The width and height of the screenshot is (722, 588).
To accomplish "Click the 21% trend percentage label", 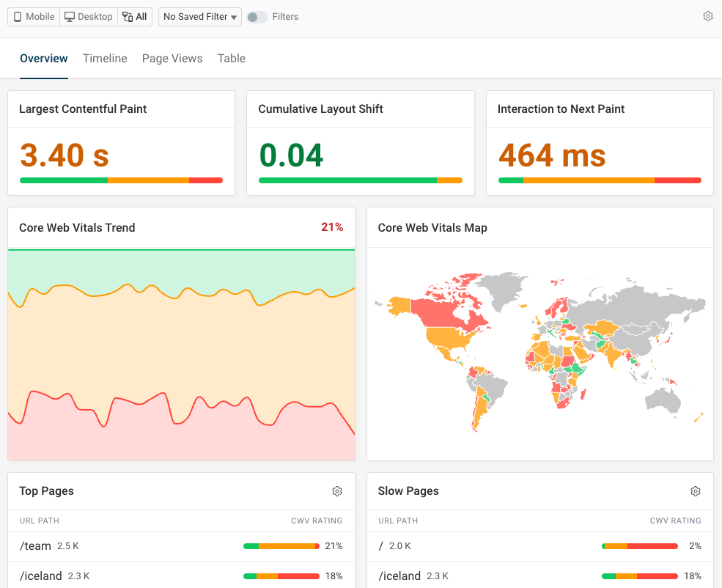I will tap(332, 227).
